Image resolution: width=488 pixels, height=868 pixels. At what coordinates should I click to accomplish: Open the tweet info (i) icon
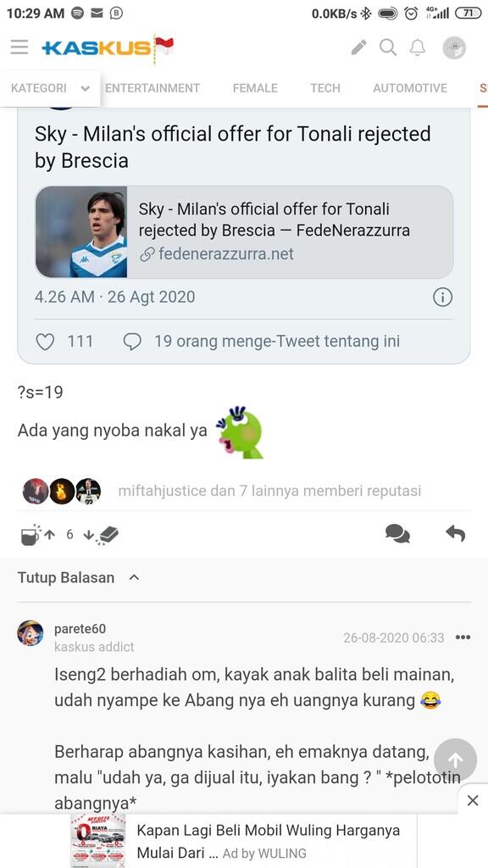point(442,298)
